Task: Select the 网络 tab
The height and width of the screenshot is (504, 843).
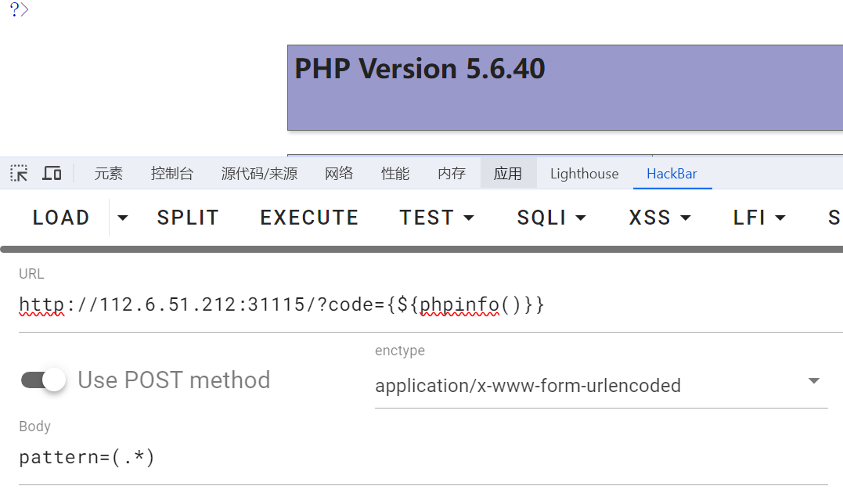Action: click(x=339, y=174)
